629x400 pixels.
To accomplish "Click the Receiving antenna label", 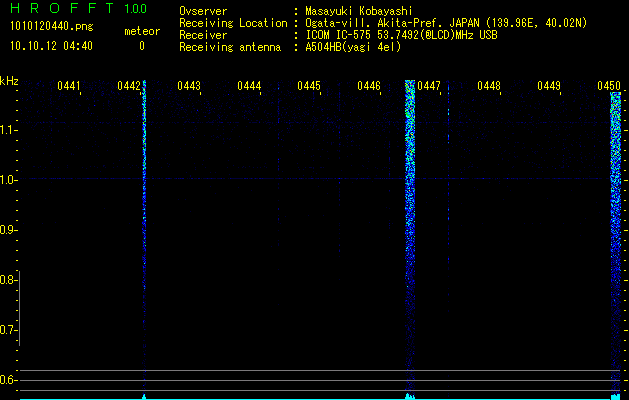I will [230, 47].
